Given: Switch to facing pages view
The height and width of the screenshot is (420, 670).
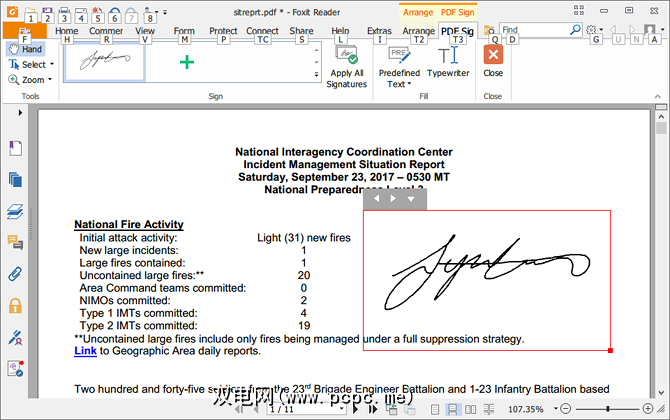Looking at the screenshot, I should click(470, 409).
